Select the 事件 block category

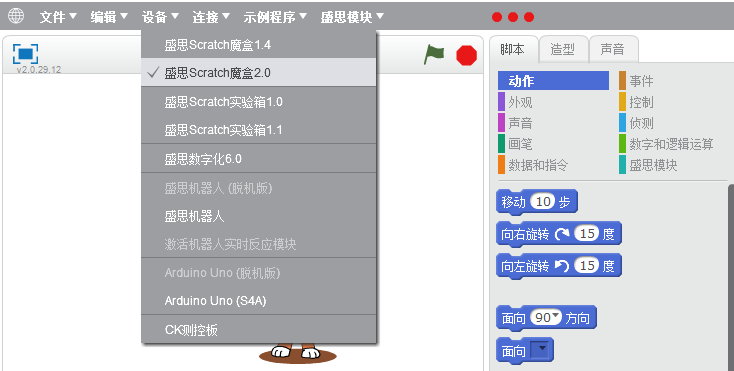click(x=636, y=81)
